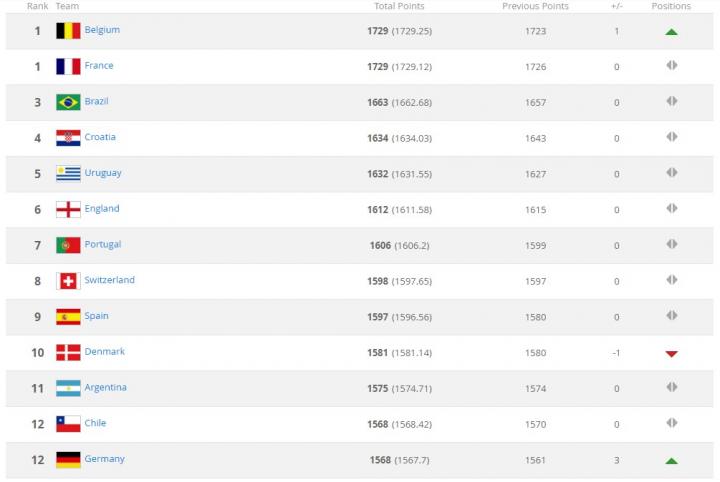Click Germany's green up arrow indicator

671,460
